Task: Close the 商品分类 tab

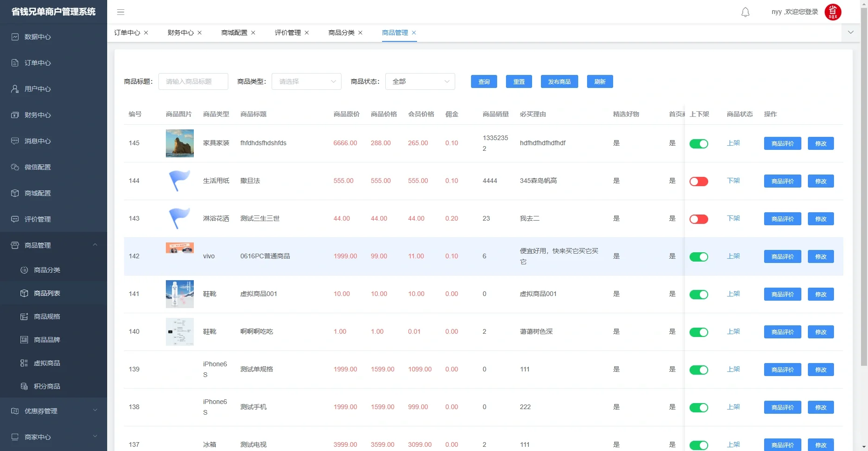Action: click(361, 33)
